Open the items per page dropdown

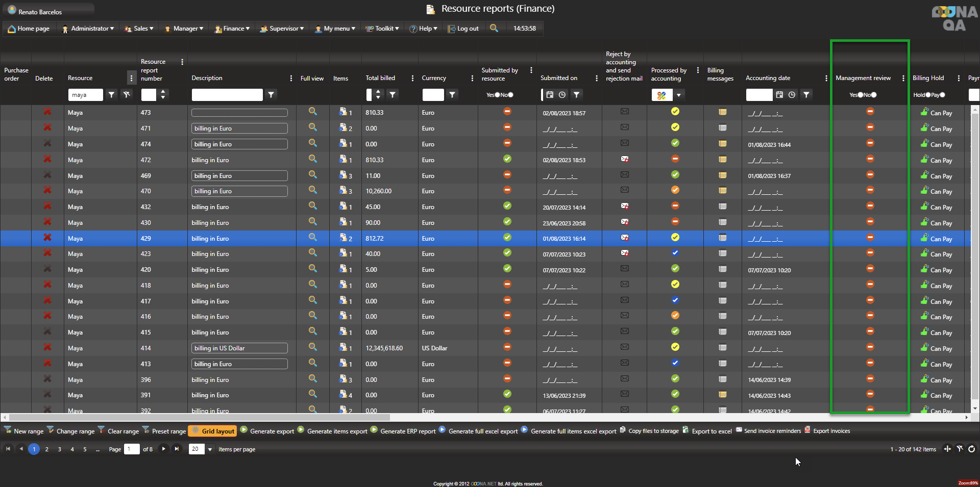(210, 449)
